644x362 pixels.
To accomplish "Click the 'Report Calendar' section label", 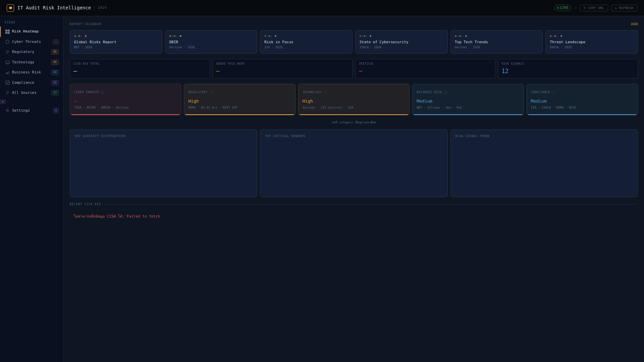I will tap(85, 24).
